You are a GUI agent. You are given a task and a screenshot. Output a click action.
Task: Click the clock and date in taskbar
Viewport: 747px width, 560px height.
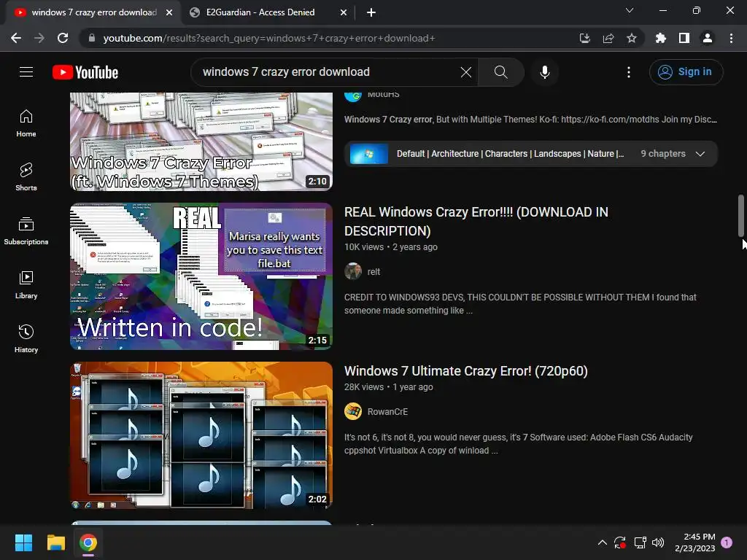pyautogui.click(x=694, y=542)
